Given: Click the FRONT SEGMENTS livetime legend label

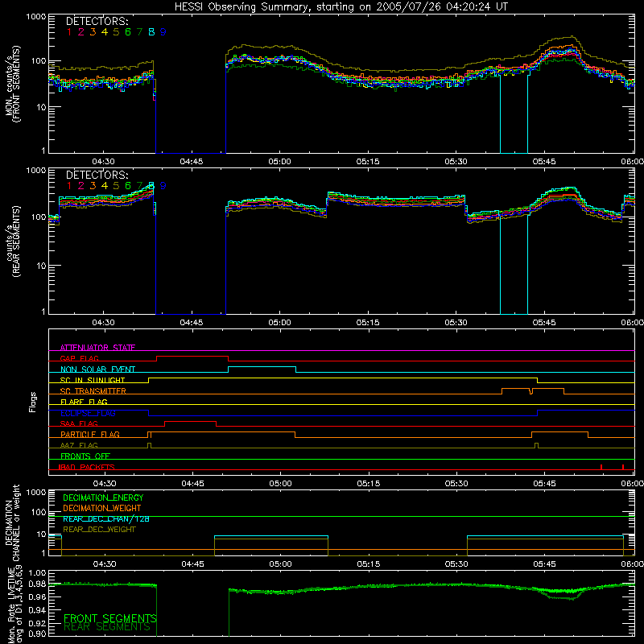Looking at the screenshot, I should tap(110, 618).
